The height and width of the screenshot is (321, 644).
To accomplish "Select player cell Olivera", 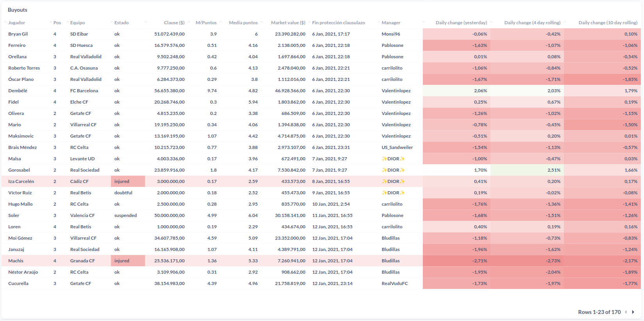I will [x=16, y=113].
